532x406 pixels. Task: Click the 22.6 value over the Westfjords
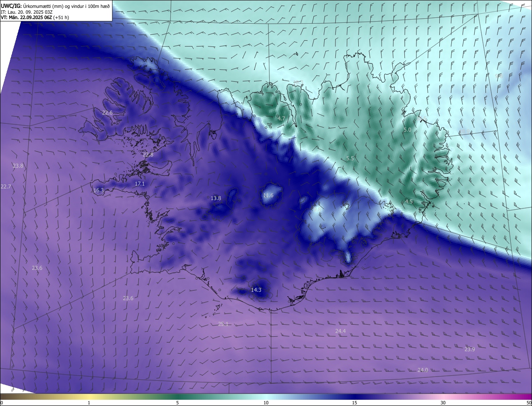107,113
